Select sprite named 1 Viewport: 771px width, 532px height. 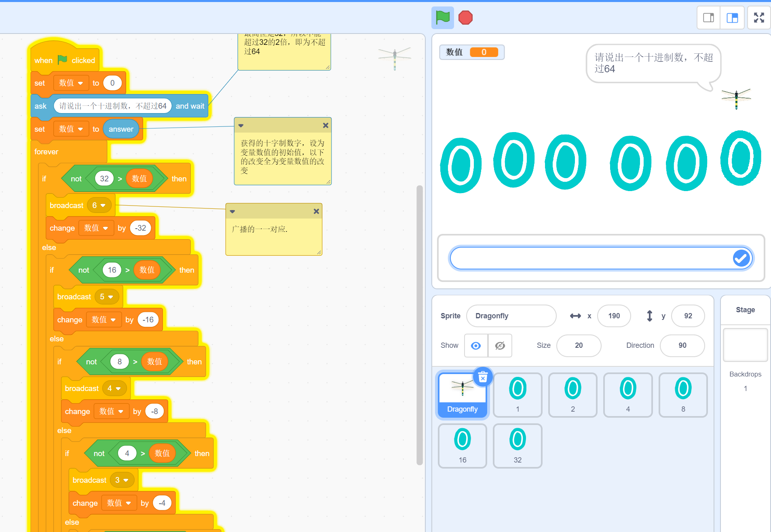518,395
